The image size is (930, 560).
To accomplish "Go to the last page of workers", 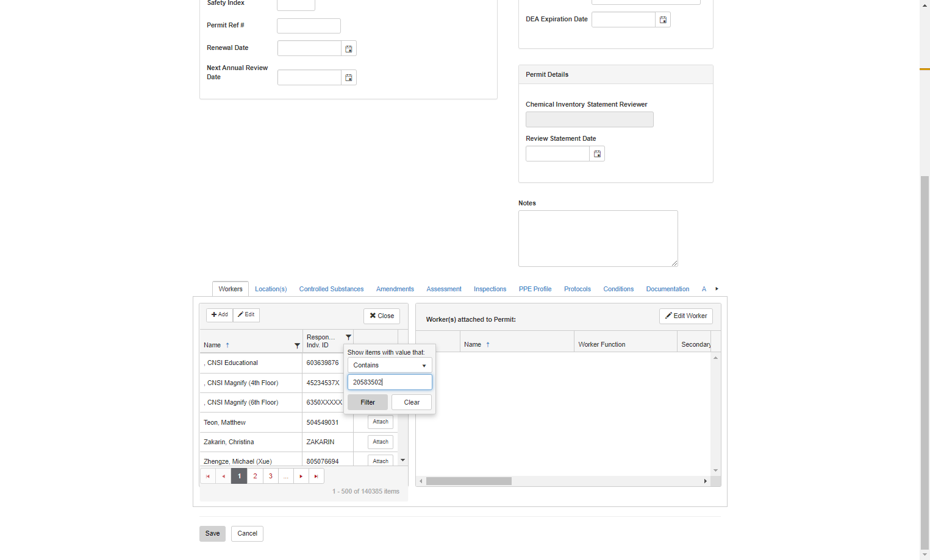I will click(x=317, y=477).
